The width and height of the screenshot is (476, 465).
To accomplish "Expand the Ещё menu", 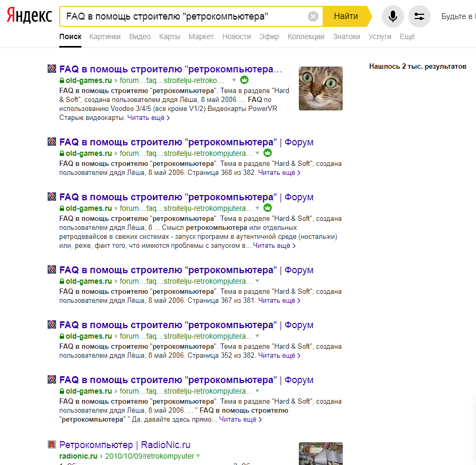I will coord(407,36).
